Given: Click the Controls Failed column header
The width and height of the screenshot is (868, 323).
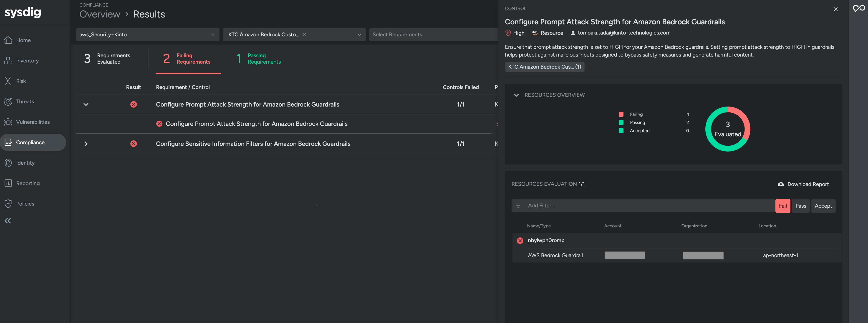Looking at the screenshot, I should pyautogui.click(x=461, y=87).
